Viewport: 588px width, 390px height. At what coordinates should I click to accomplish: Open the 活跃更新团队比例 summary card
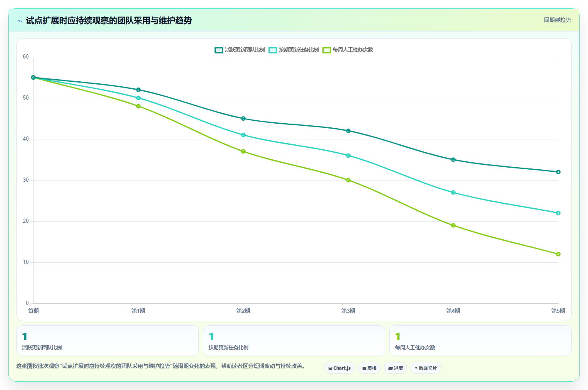[x=107, y=341]
